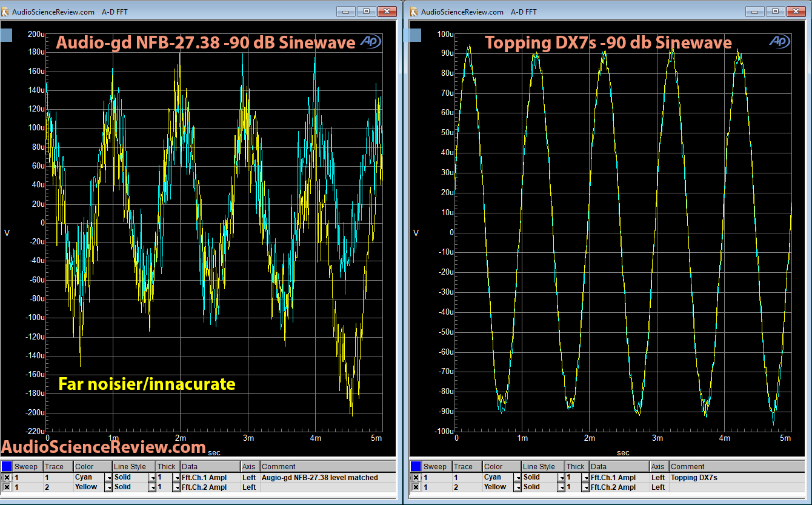Click the Data column header in the Audio-gd legend
The image size is (812, 505).
point(211,467)
